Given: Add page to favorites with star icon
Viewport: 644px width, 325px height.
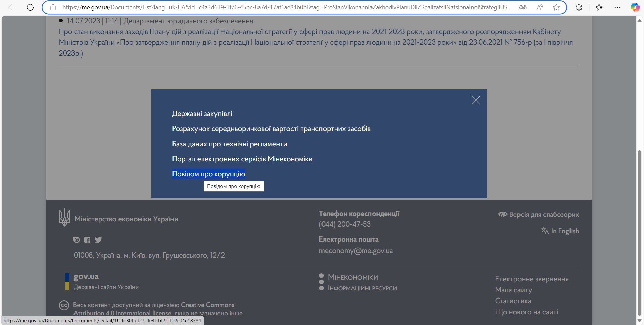Looking at the screenshot, I should click(556, 7).
